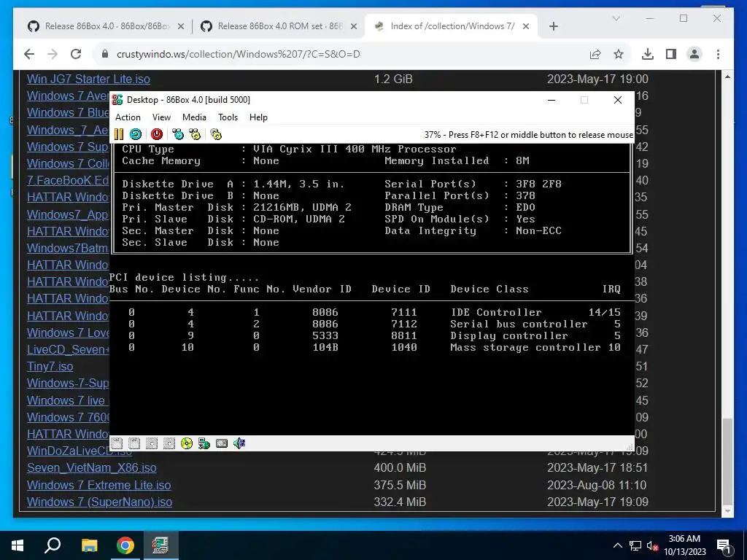Click page vertical scrollbar thumb

[x=727, y=461]
